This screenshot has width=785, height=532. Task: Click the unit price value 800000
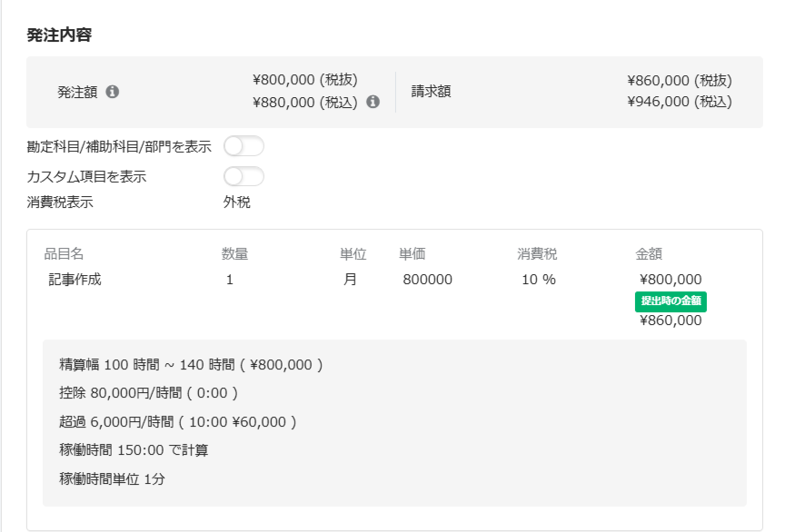(427, 280)
